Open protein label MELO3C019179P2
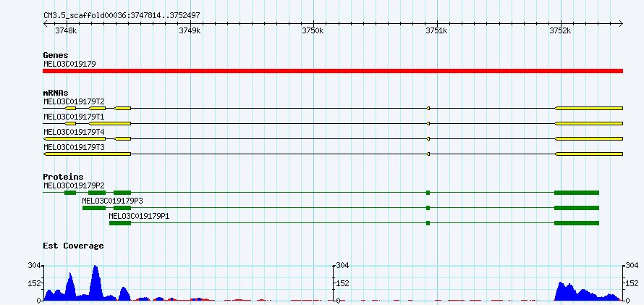The height and width of the screenshot is (305, 644). [74, 185]
